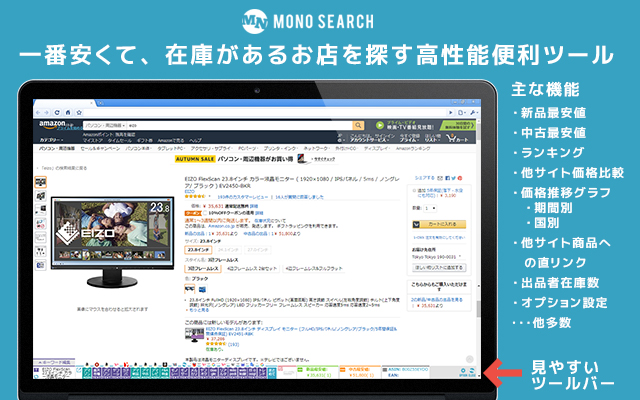Select the 27.0 inch size option
The width and height of the screenshot is (640, 400).
pos(258,249)
